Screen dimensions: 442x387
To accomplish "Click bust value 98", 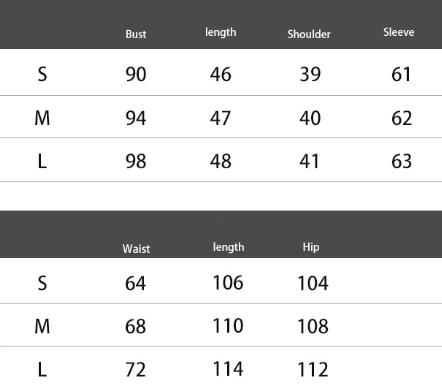I will pos(136,161).
